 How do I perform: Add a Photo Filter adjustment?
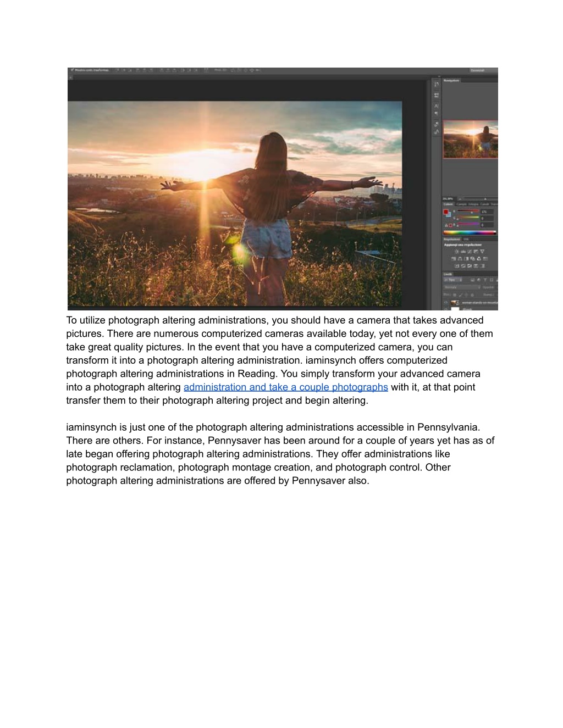pyautogui.click(x=472, y=258)
